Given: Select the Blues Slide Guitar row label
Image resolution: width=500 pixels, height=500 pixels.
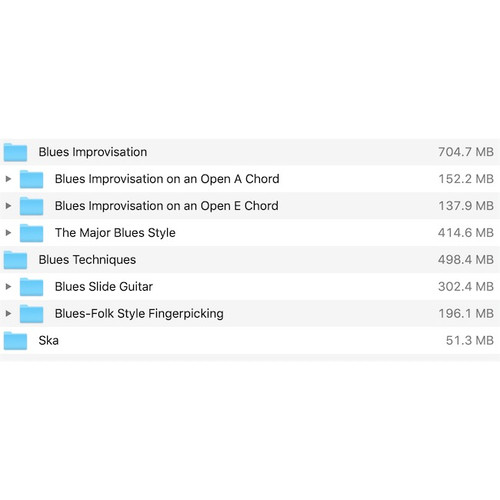Looking at the screenshot, I should (104, 287).
